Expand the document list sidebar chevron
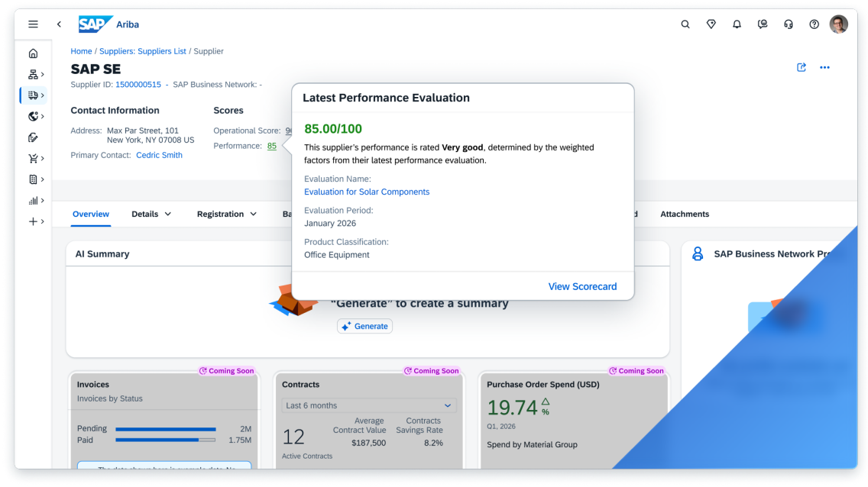The width and height of the screenshot is (868, 487). [43, 179]
